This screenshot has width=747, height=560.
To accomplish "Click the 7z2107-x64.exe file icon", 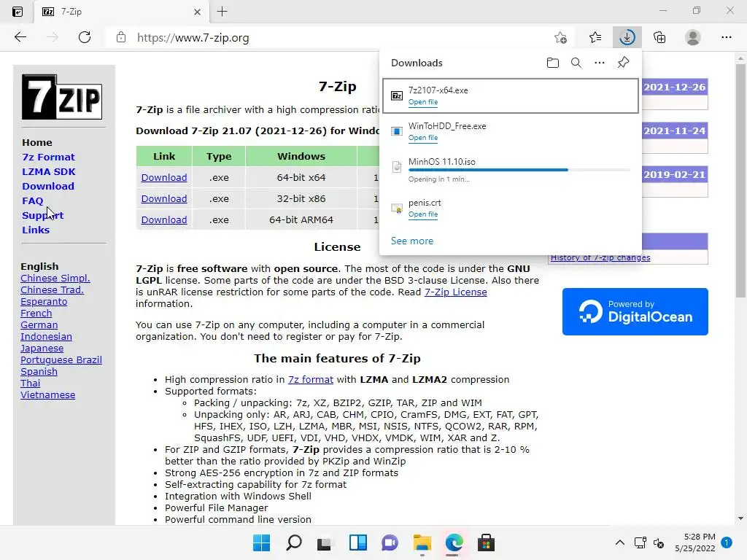I will (x=396, y=96).
